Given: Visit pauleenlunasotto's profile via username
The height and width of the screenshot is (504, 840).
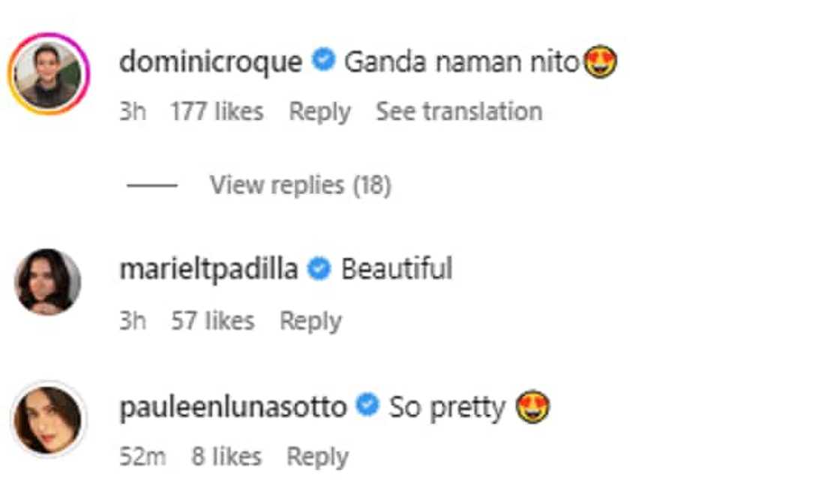Looking at the screenshot, I should (x=233, y=407).
